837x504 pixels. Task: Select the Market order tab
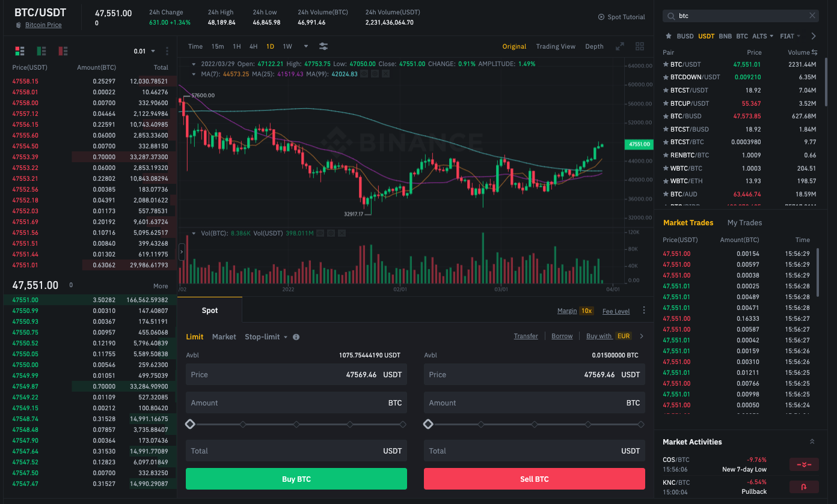pos(224,337)
